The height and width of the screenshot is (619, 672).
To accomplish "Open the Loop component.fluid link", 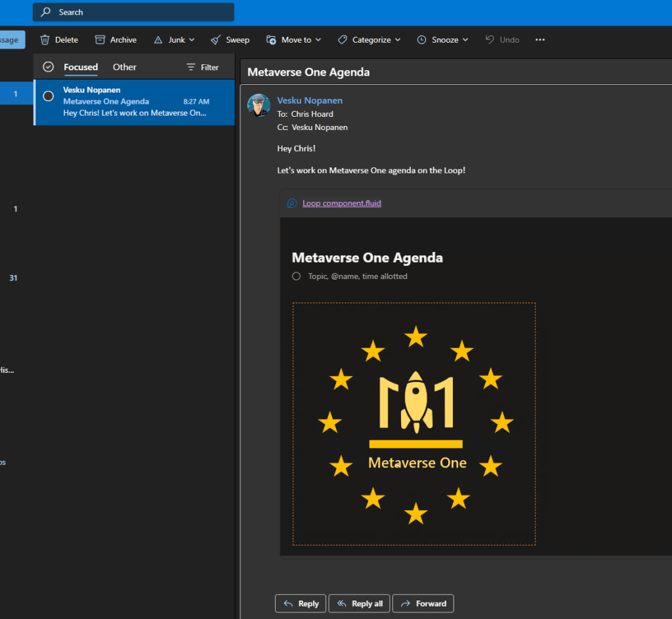I will 341,203.
